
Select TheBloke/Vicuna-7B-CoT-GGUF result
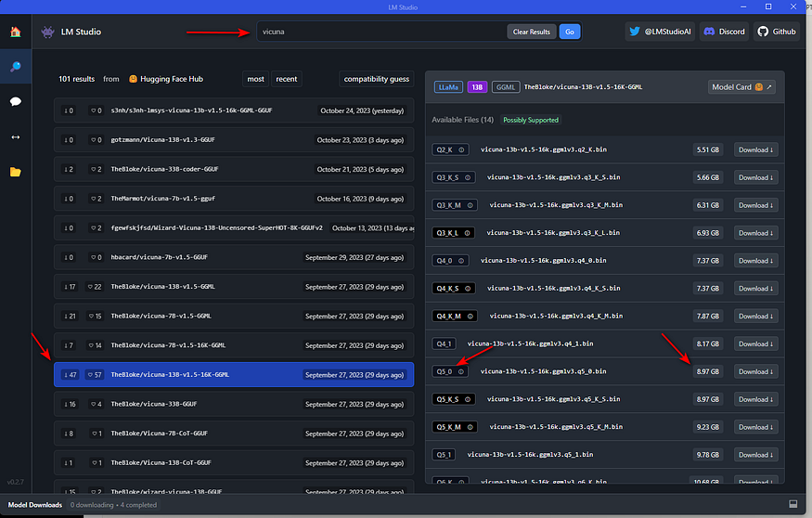[234, 433]
